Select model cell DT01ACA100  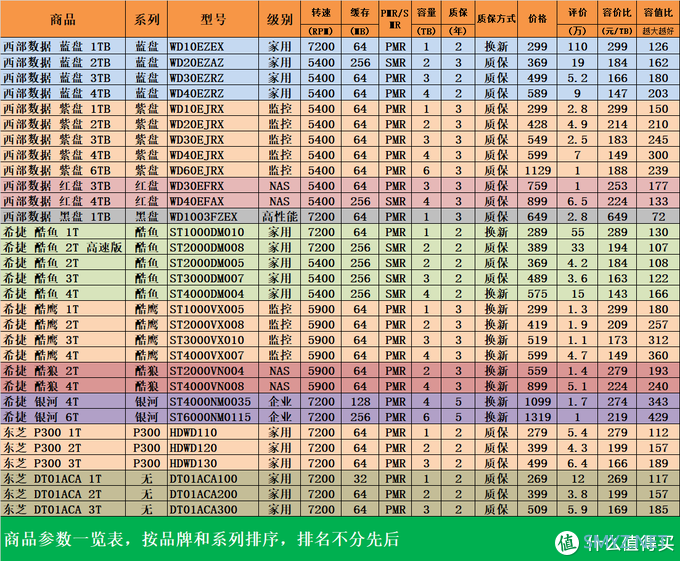(213, 479)
